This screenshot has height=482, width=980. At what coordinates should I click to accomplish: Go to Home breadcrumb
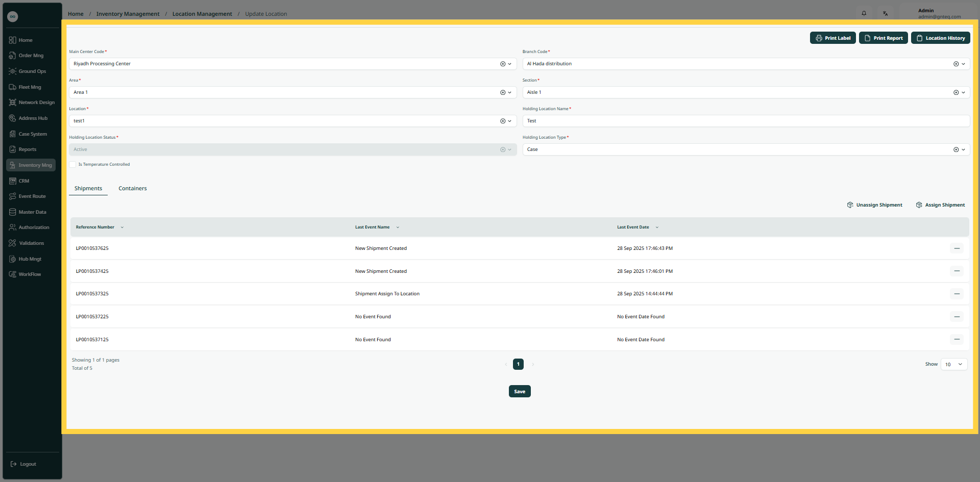point(76,14)
